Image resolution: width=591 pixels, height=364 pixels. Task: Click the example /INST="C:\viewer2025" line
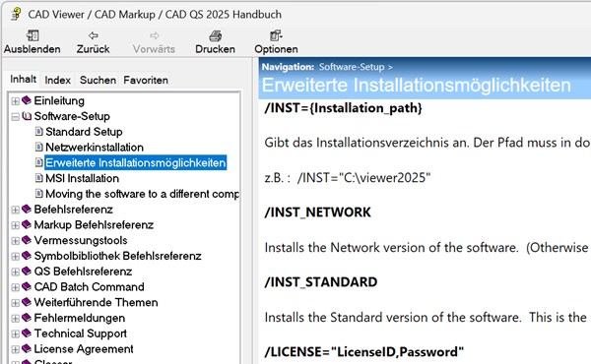click(347, 178)
